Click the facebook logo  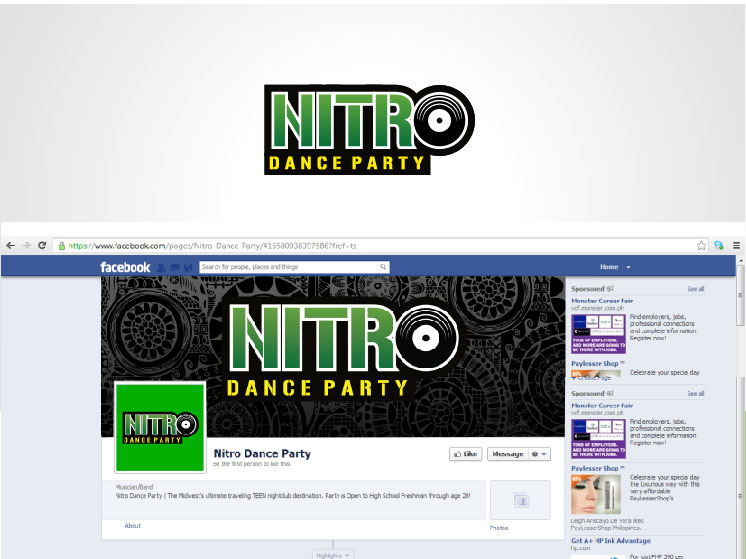125,267
